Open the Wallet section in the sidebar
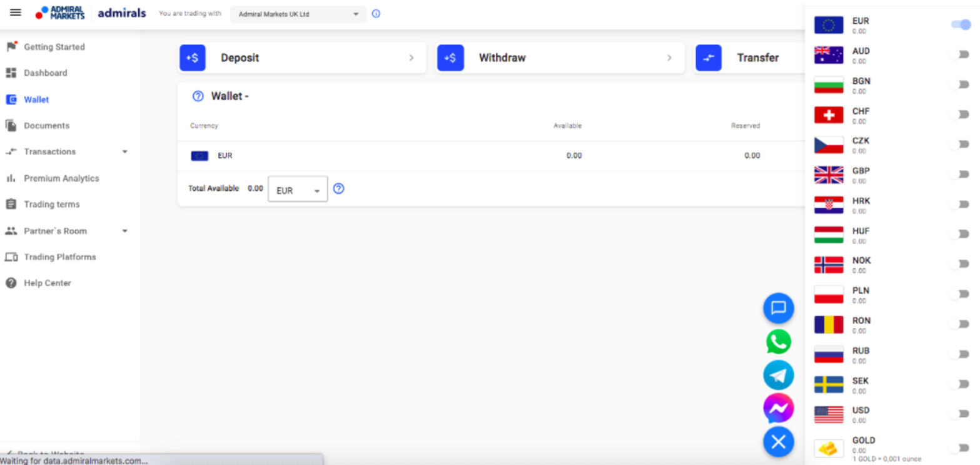Viewport: 980px width, 465px height. pyautogui.click(x=36, y=99)
